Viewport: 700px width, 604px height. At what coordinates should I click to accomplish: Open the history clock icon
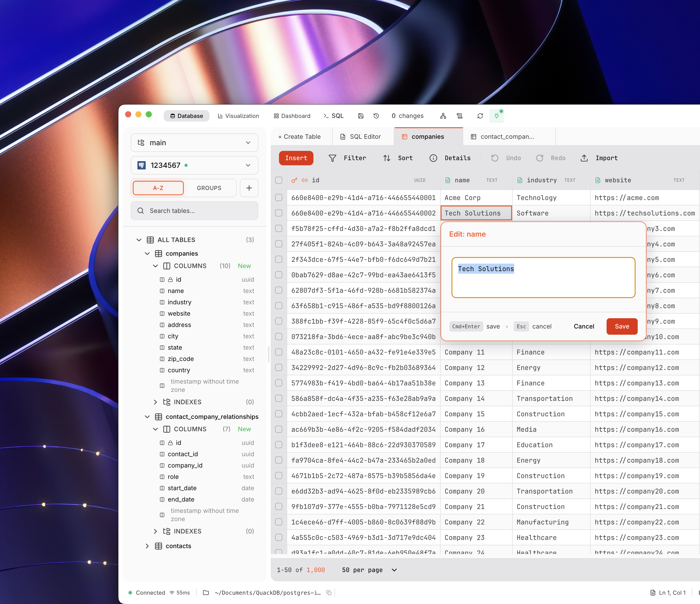click(376, 116)
